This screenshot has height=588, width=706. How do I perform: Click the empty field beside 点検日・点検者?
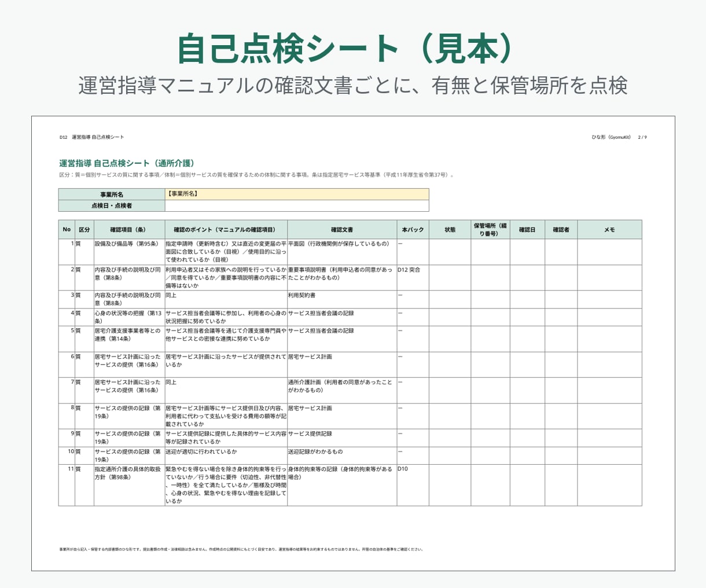[x=297, y=205]
